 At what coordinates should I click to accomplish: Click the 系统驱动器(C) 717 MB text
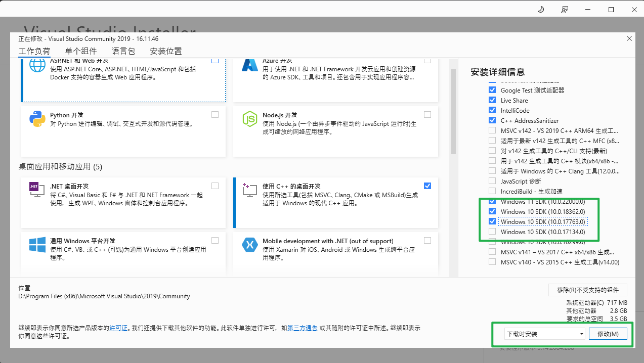tap(596, 302)
